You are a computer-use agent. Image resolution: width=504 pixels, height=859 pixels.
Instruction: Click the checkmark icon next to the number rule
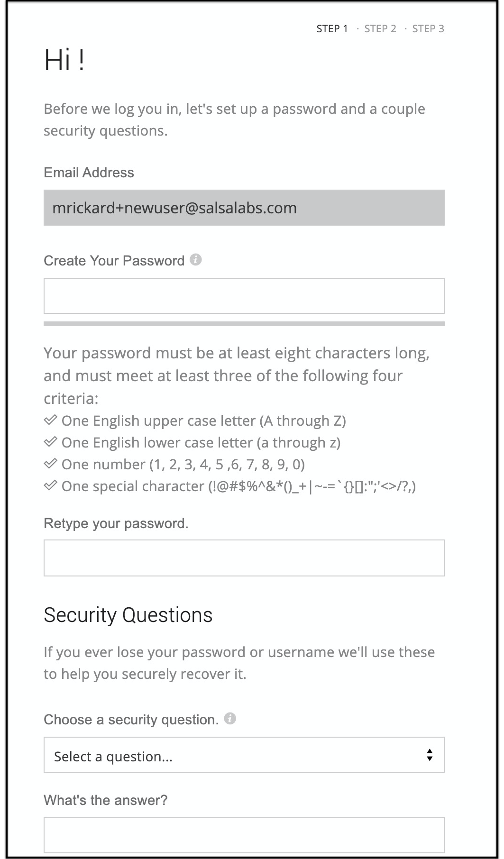pos(50,464)
